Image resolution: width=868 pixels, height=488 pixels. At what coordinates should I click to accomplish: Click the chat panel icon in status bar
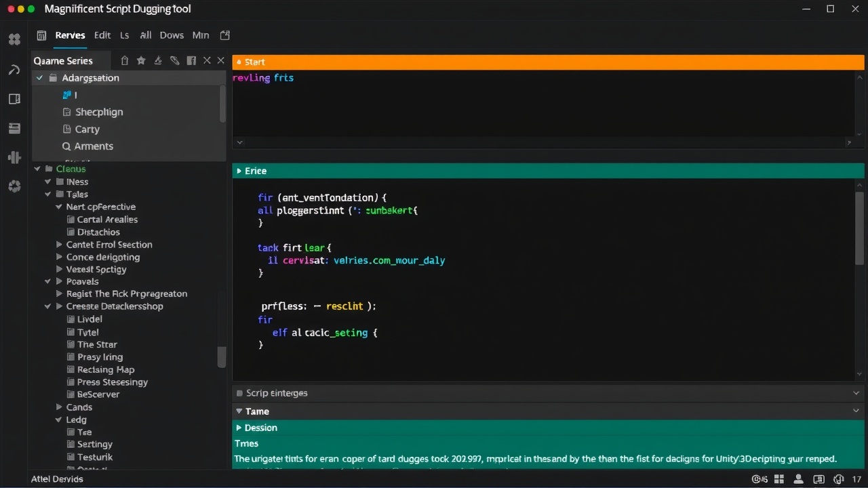tap(819, 479)
